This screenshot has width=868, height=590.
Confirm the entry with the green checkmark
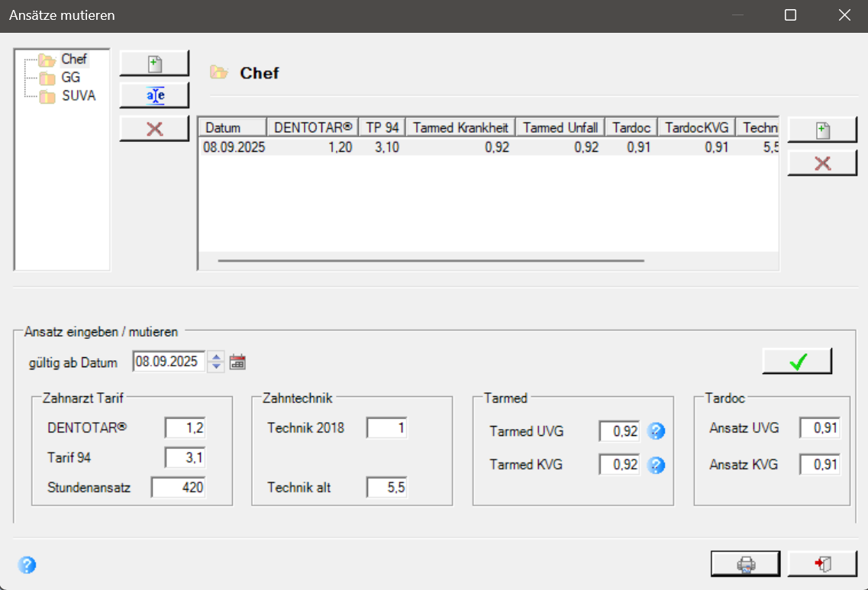tap(797, 362)
